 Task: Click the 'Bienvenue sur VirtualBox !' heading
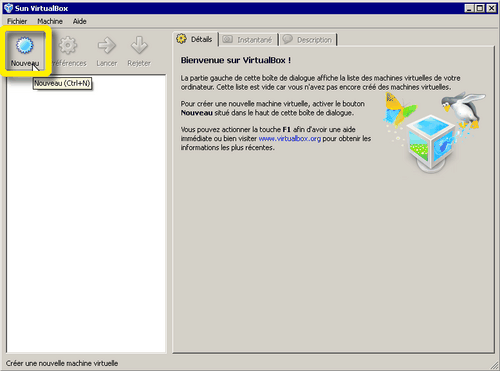pos(236,60)
